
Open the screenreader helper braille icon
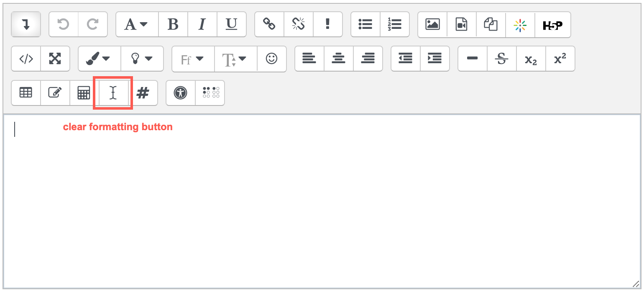pos(210,93)
